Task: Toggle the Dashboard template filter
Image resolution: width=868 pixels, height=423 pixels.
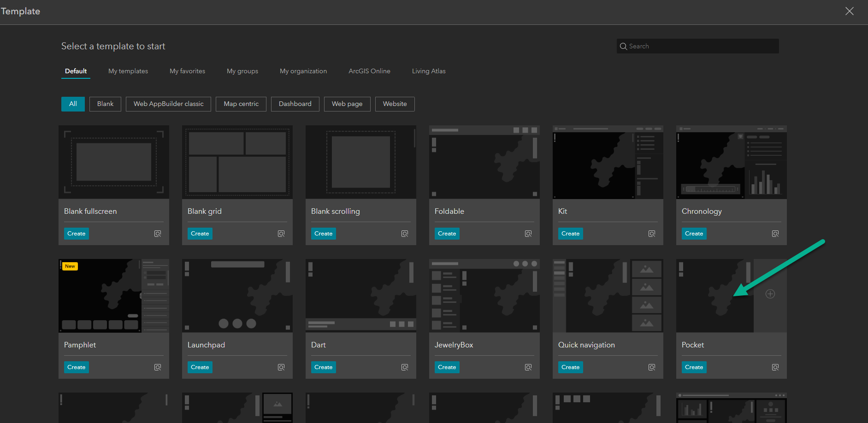Action: tap(295, 104)
